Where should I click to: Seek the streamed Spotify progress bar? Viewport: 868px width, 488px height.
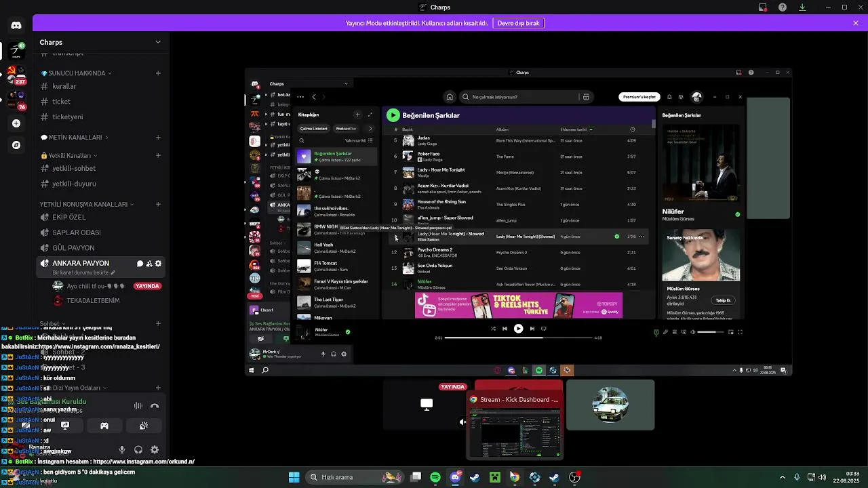tap(519, 338)
